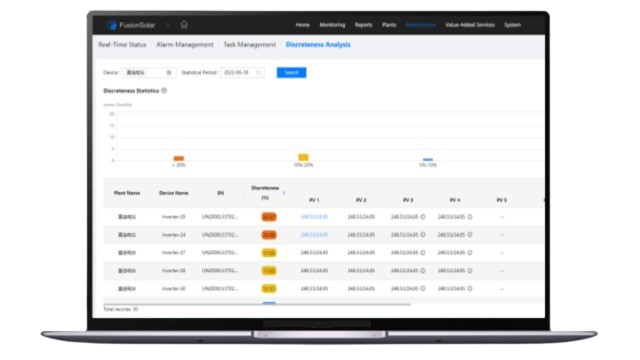The height and width of the screenshot is (360, 640).
Task: Open the calendar icon in Statistical Period
Action: [258, 73]
